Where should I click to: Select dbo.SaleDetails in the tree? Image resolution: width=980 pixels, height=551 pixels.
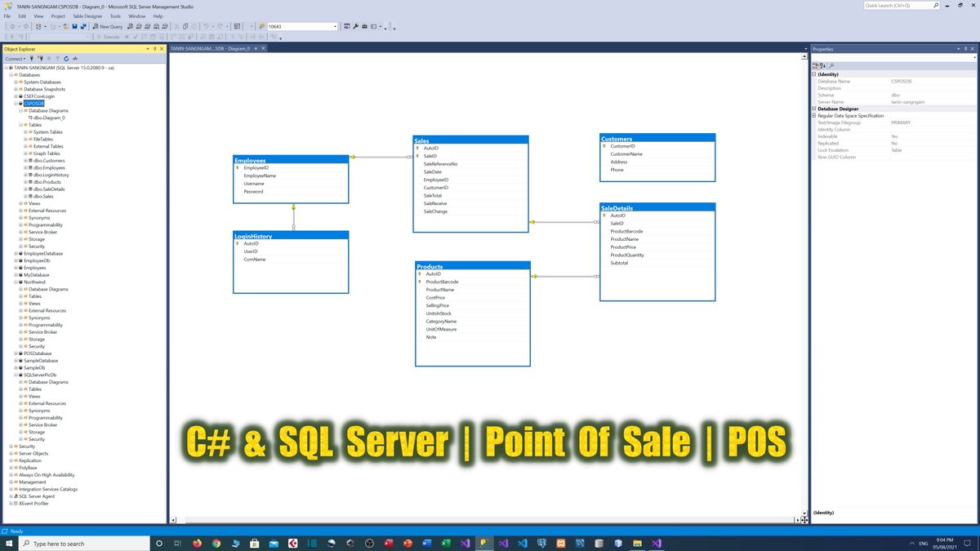coord(48,189)
